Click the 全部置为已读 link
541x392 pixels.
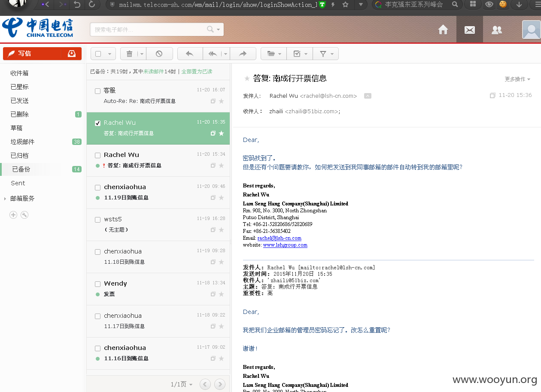[x=197, y=72]
